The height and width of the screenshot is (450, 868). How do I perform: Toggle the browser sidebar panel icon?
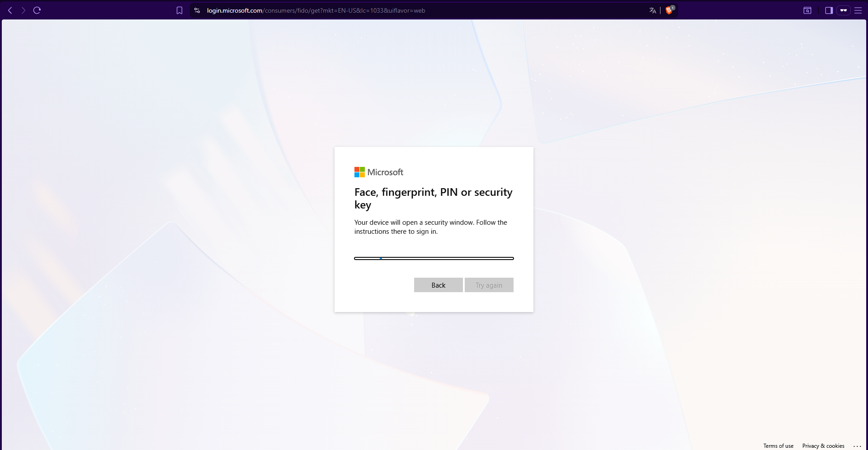[829, 10]
